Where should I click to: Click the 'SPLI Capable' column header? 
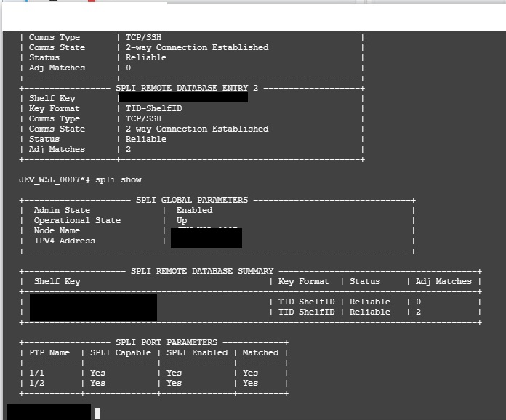coord(121,352)
